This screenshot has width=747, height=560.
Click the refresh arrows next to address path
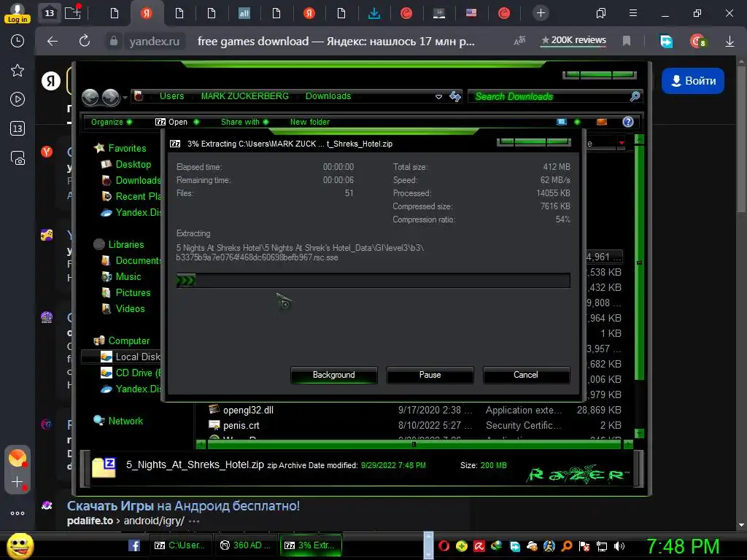point(455,97)
